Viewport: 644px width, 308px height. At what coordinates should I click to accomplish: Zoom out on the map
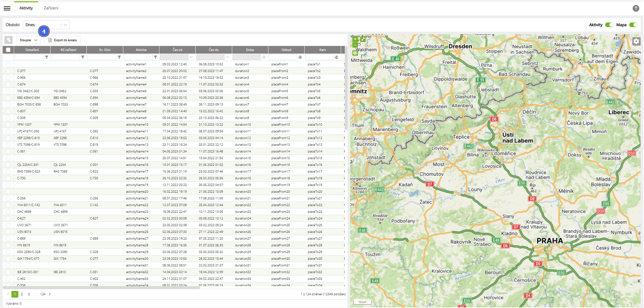[x=355, y=44]
